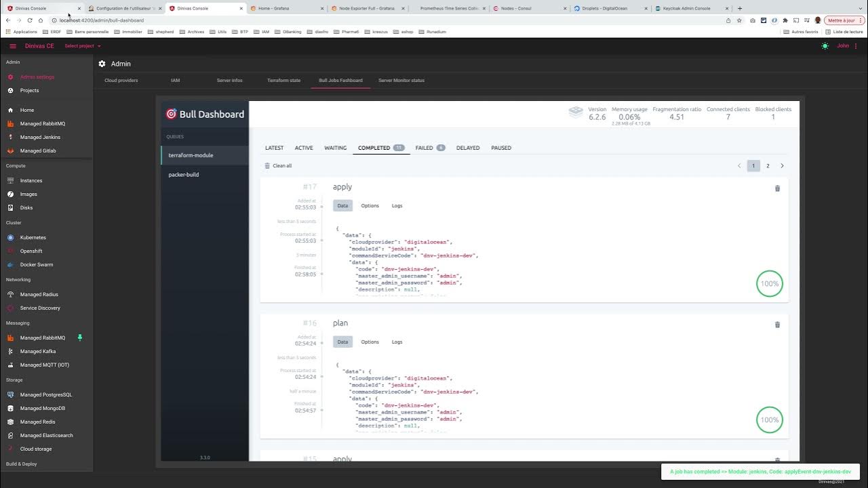The image size is (868, 488).
Task: Click the 100% progress circle of job #17
Action: (x=770, y=283)
